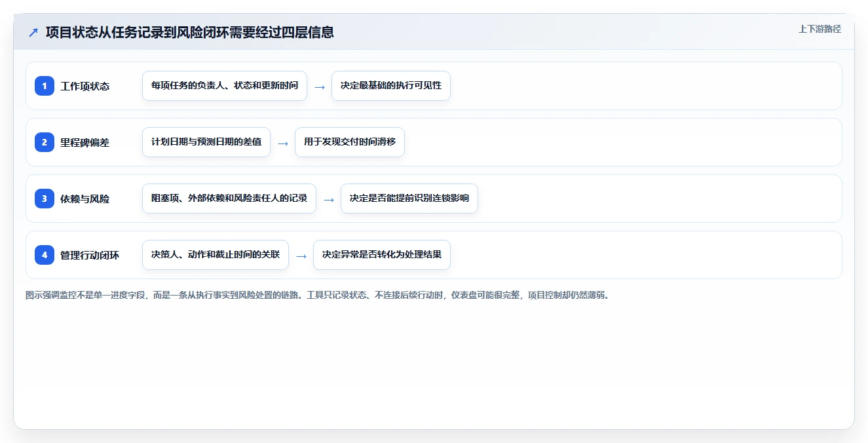Click the box 用于发现交付时间滑移
Screen dimensions: 868x443
point(350,142)
